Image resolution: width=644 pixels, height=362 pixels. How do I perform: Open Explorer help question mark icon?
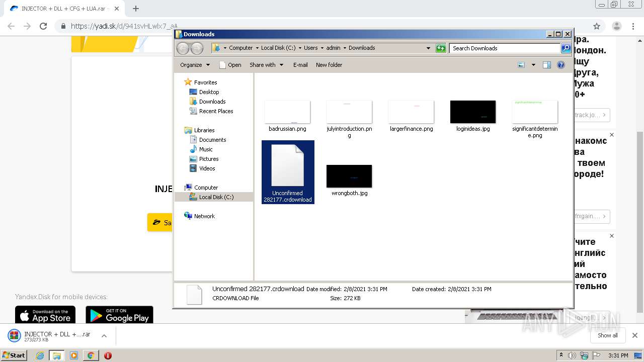point(561,65)
